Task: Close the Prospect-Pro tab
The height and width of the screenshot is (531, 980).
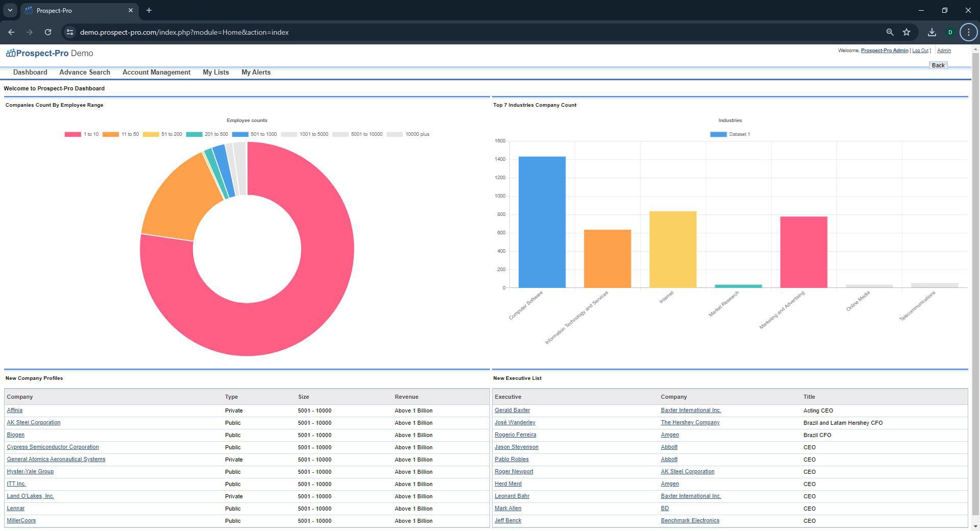Action: tap(131, 10)
